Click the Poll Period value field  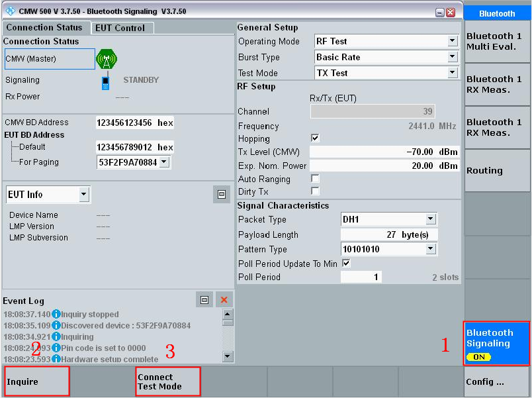tap(361, 277)
